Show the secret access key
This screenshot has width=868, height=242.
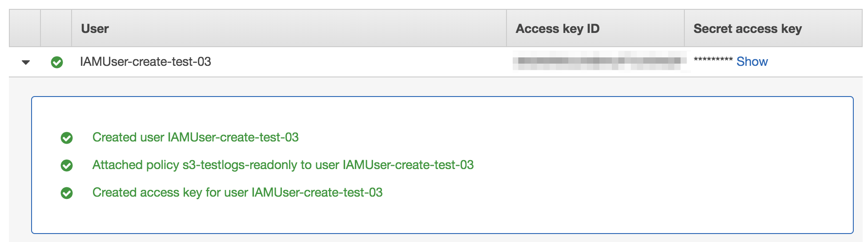click(752, 62)
